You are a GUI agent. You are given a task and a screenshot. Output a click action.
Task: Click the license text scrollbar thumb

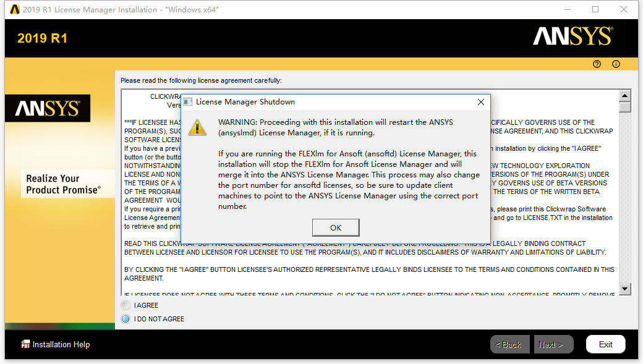pyautogui.click(x=624, y=107)
